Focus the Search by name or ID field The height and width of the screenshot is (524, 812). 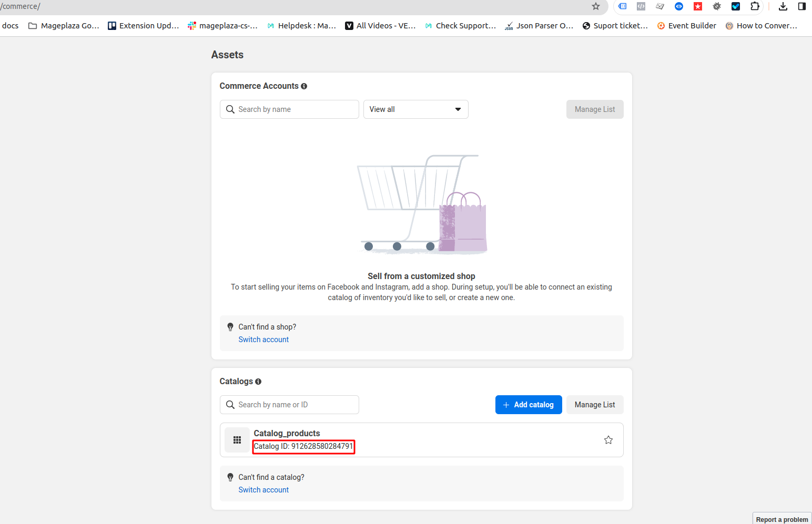[x=295, y=405]
